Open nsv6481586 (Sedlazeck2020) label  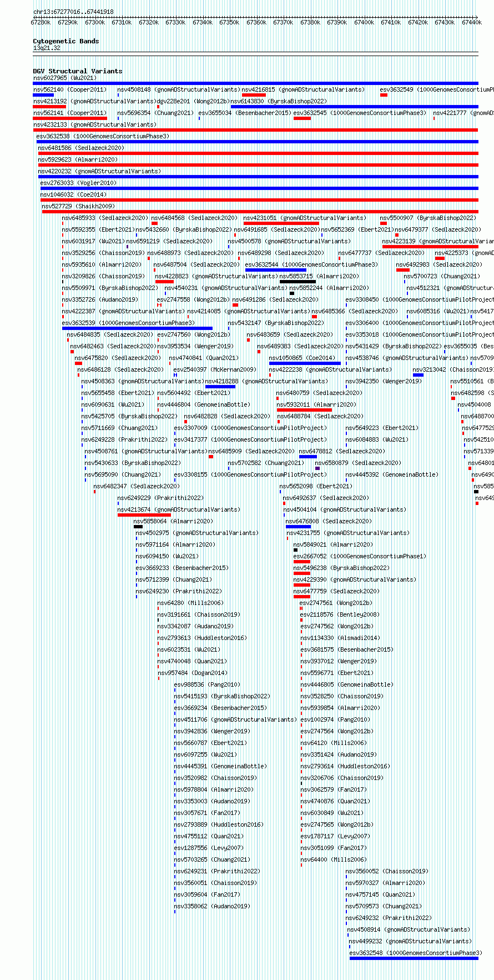(82, 148)
